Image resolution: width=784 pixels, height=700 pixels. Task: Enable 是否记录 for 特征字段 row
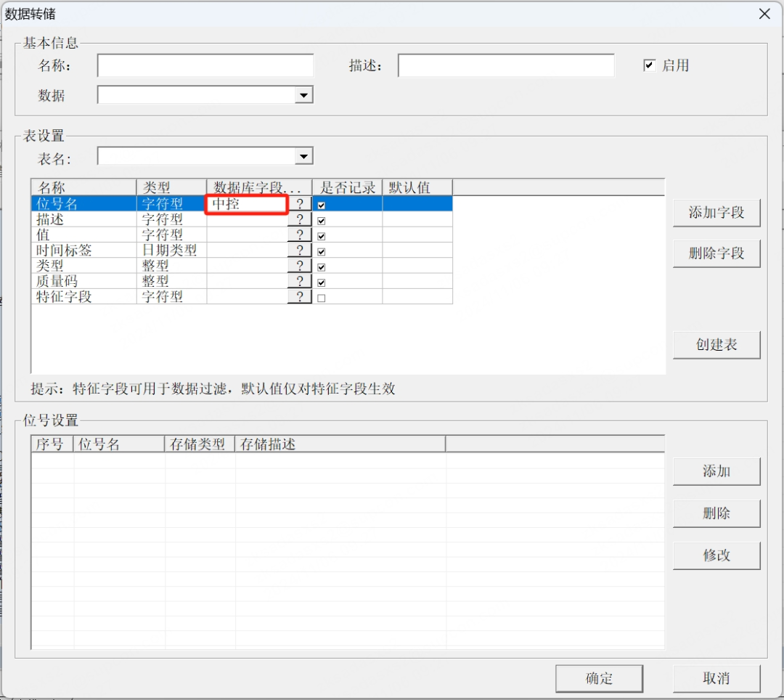(321, 298)
